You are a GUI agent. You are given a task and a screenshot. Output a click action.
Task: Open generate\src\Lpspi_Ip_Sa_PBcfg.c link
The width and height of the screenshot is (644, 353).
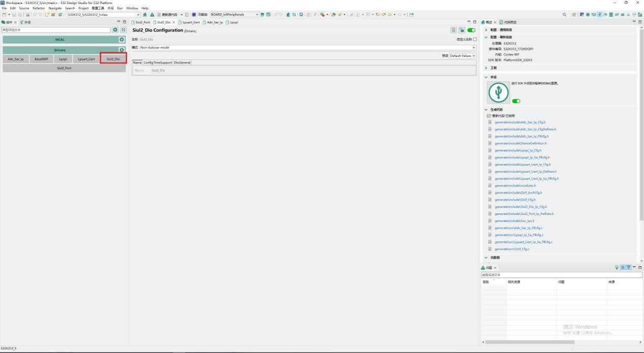[x=519, y=235]
